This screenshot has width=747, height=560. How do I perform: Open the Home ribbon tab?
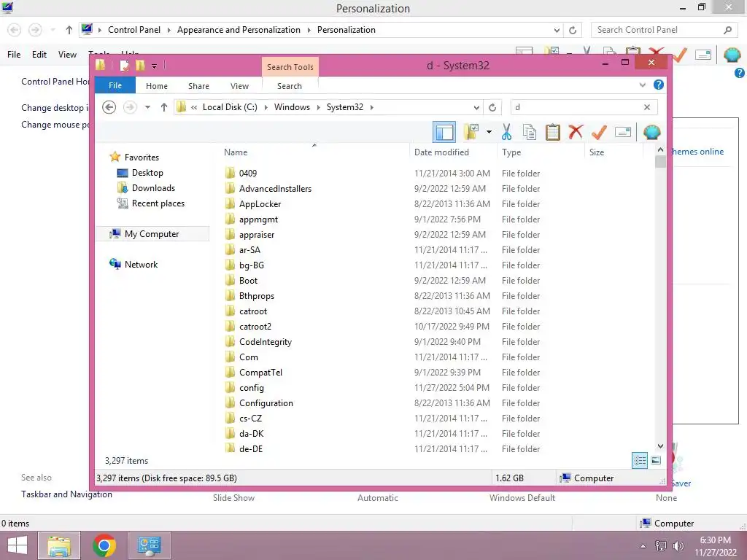pos(157,86)
